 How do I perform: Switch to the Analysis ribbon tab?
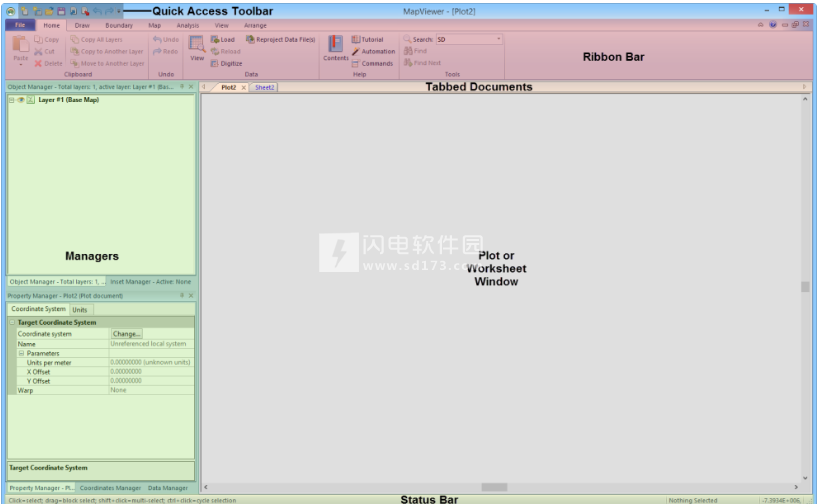point(187,26)
